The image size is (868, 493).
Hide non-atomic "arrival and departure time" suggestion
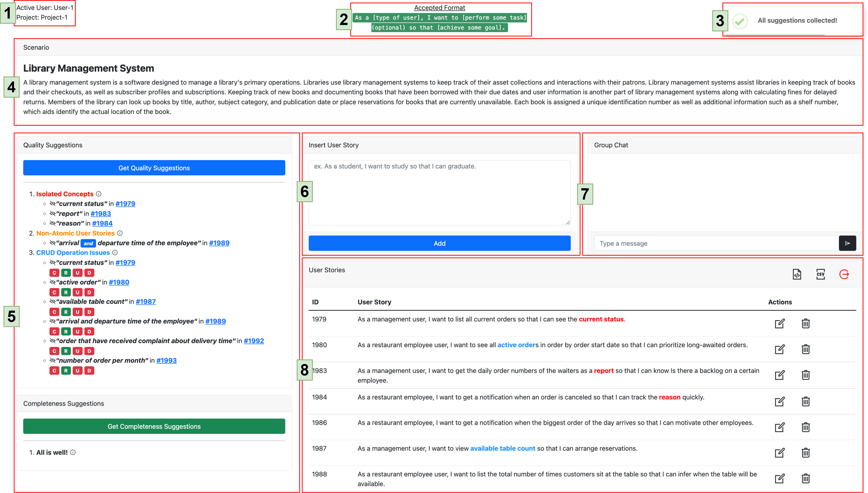[x=53, y=243]
